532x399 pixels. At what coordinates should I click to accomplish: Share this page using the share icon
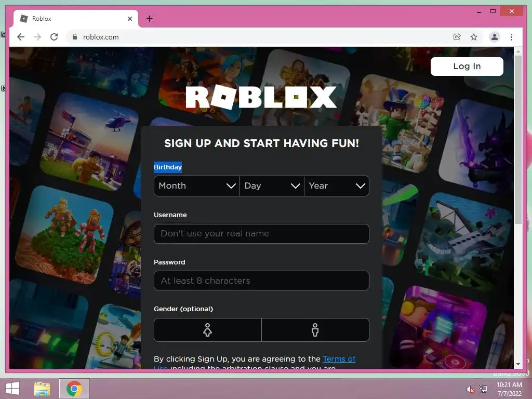457,37
